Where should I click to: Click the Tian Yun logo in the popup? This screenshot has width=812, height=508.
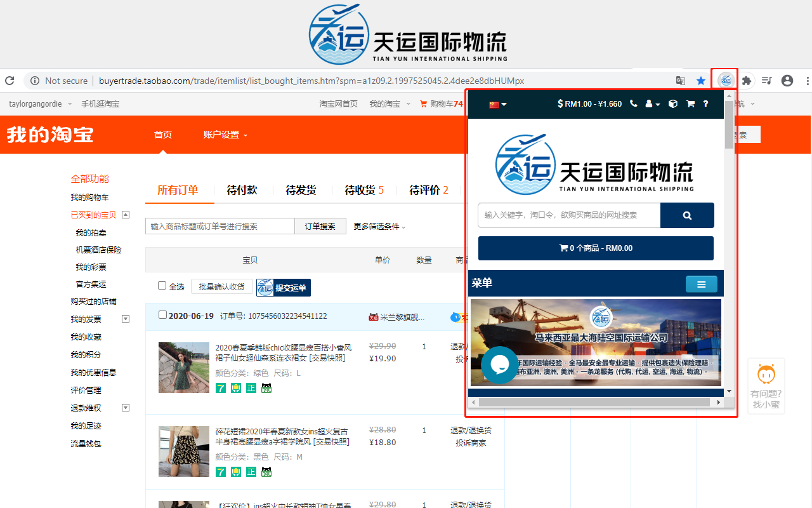point(594,164)
